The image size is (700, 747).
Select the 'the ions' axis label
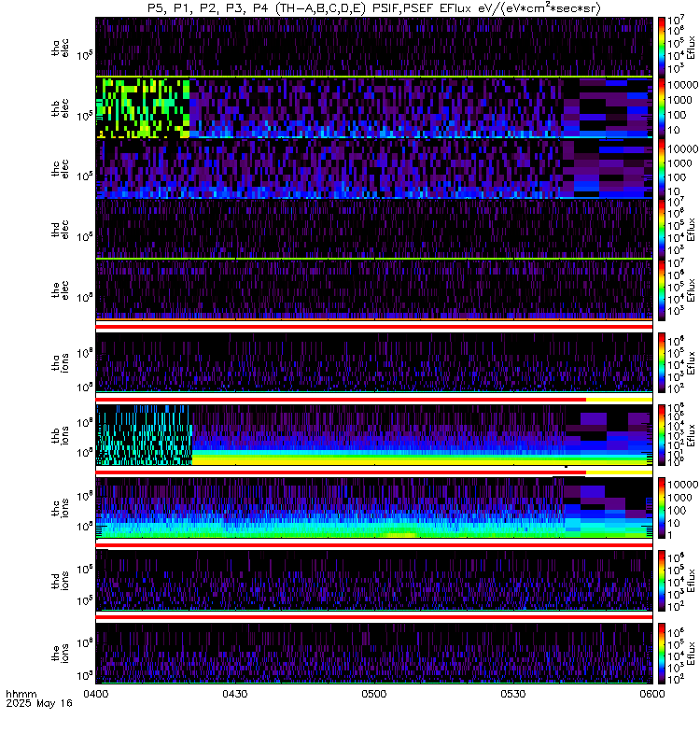(x=60, y=653)
